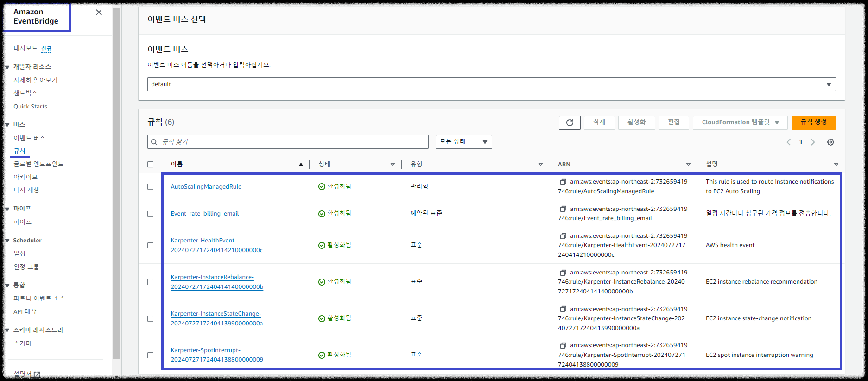Open the Karpenter-InstanceStateChange rule link
This screenshot has width=868, height=381.
(216, 319)
